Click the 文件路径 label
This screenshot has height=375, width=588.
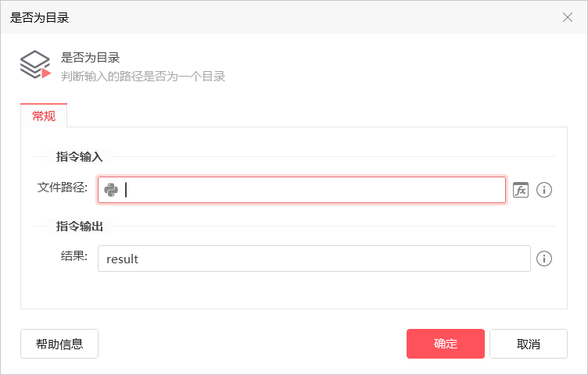[x=63, y=187]
